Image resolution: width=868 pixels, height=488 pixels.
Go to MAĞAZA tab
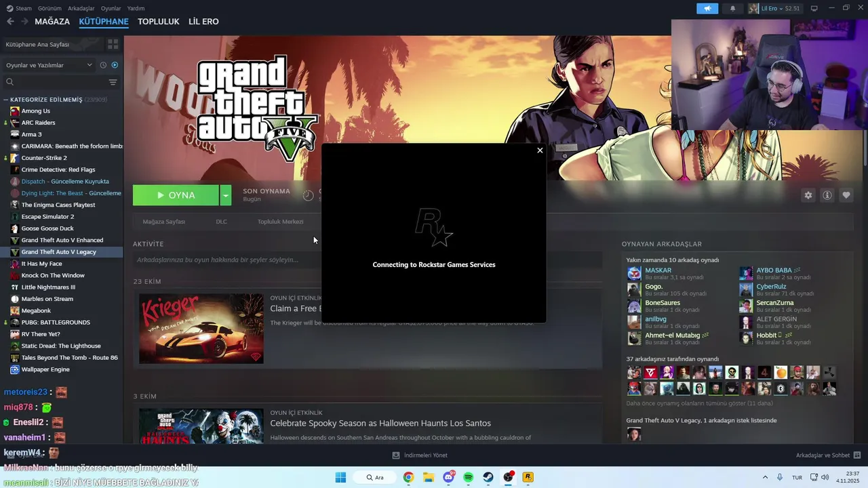[x=52, y=22]
